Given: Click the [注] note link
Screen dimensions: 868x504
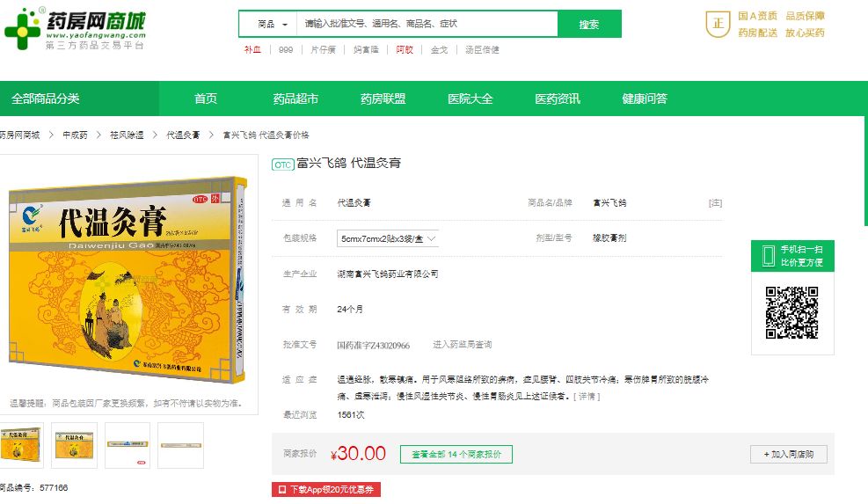Looking at the screenshot, I should point(715,202).
